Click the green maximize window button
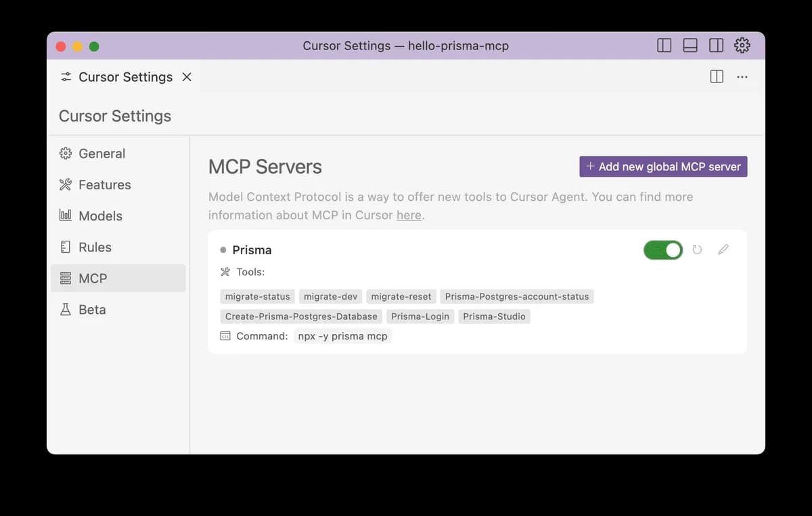Image resolution: width=812 pixels, height=516 pixels. click(94, 46)
